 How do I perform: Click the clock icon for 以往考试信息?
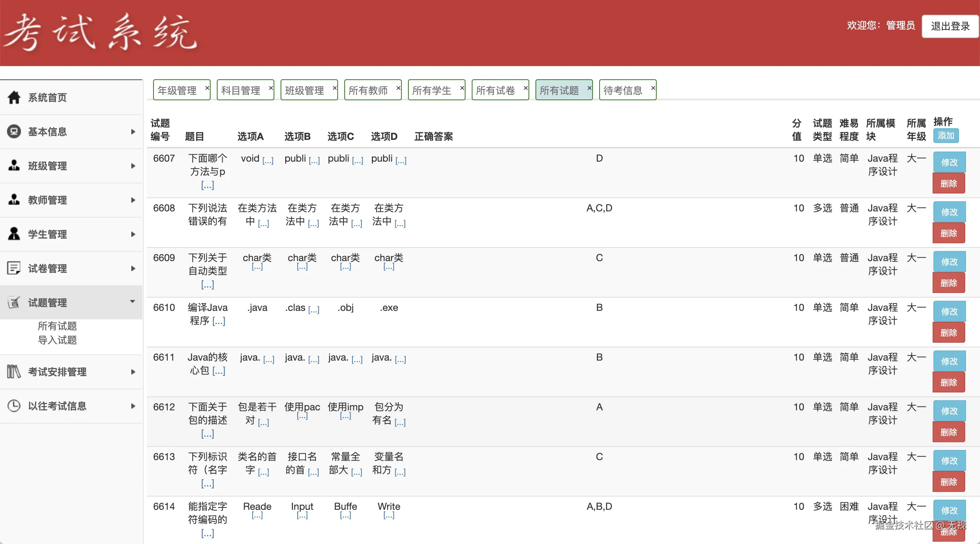point(14,406)
